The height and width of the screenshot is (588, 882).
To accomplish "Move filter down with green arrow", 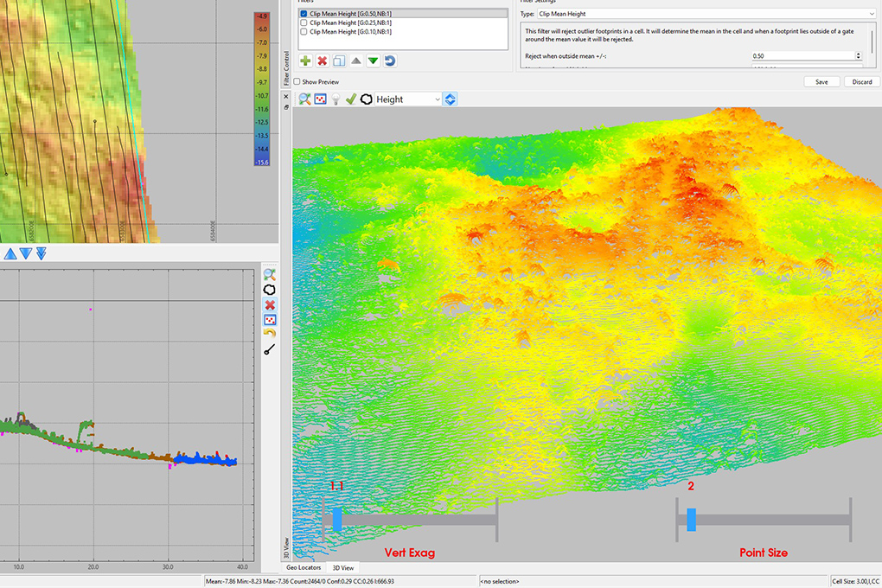I will pyautogui.click(x=373, y=61).
